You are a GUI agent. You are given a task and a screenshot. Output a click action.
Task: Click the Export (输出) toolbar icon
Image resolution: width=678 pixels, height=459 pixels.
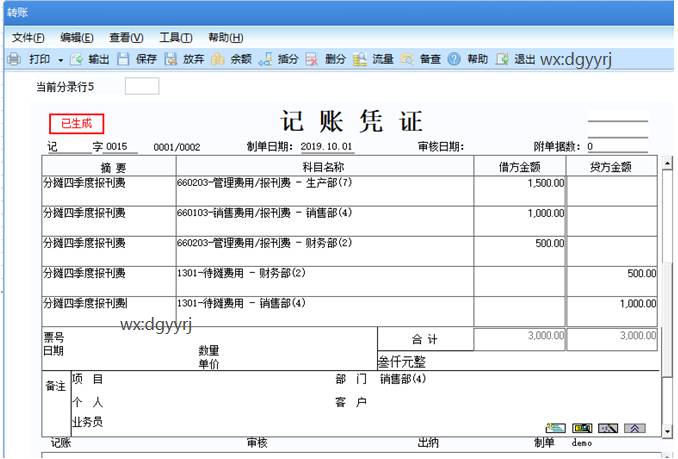(76, 60)
